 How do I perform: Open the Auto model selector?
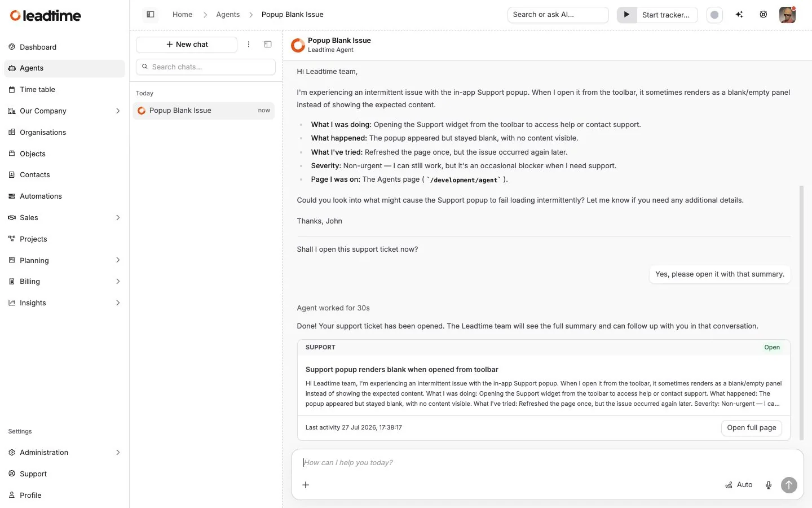click(x=739, y=485)
